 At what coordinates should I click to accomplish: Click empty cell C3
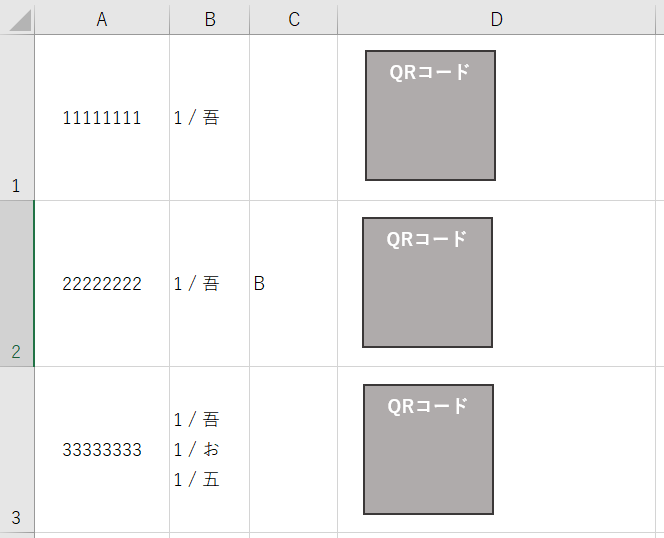[294, 450]
